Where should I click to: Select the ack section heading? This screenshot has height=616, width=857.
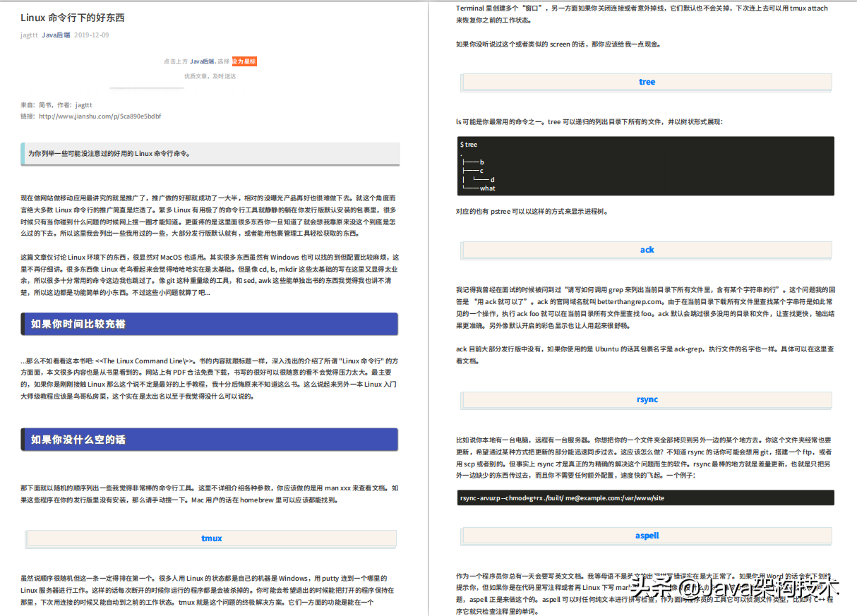coord(647,250)
